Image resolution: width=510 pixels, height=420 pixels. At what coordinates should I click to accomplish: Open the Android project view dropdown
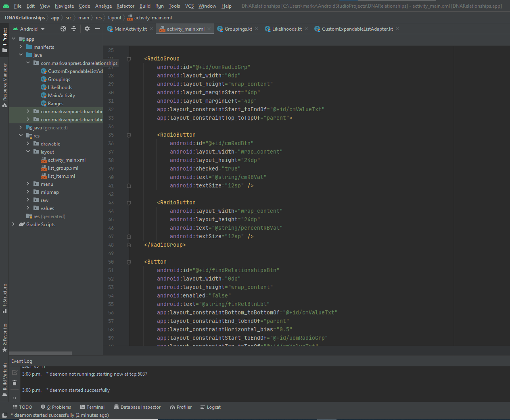pos(29,29)
